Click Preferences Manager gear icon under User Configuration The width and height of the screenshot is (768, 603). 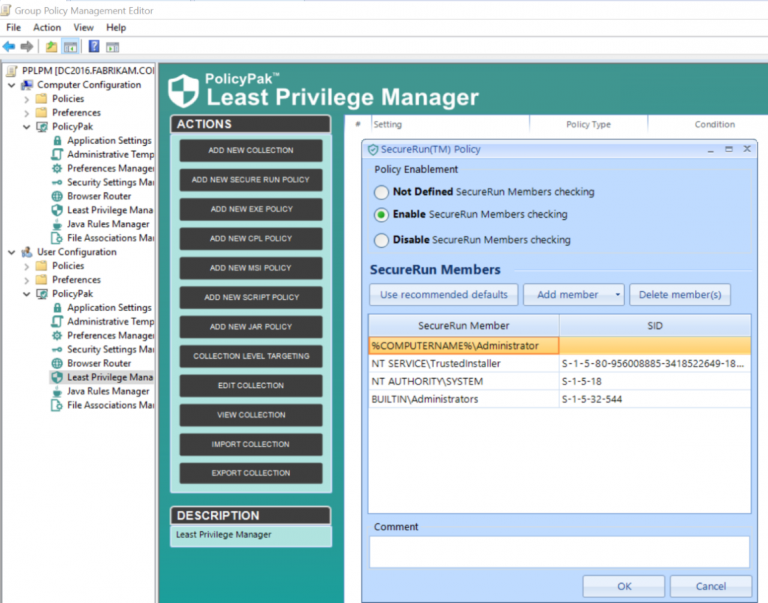click(57, 336)
